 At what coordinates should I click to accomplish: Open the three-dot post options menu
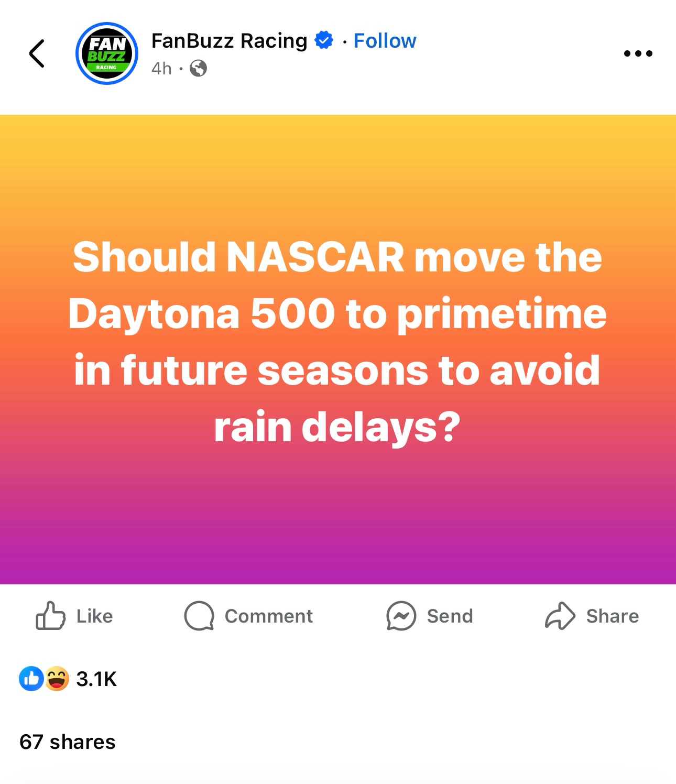click(638, 53)
